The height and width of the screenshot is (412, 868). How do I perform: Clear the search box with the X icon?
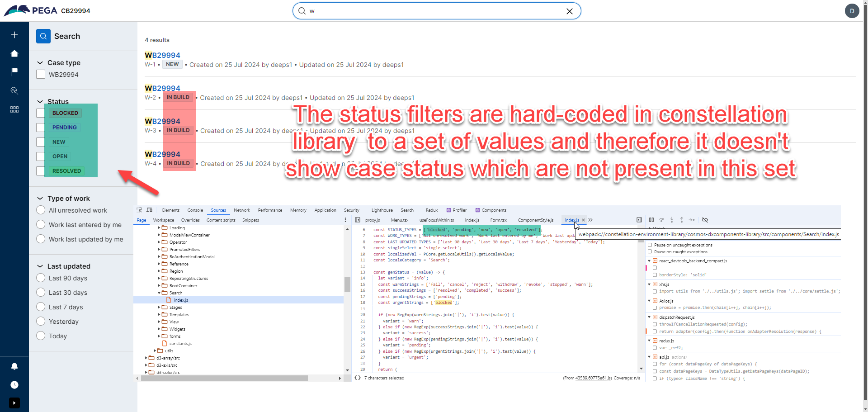(x=570, y=11)
